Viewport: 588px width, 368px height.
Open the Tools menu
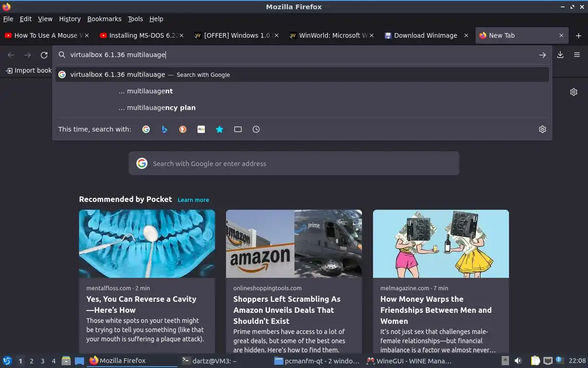136,19
